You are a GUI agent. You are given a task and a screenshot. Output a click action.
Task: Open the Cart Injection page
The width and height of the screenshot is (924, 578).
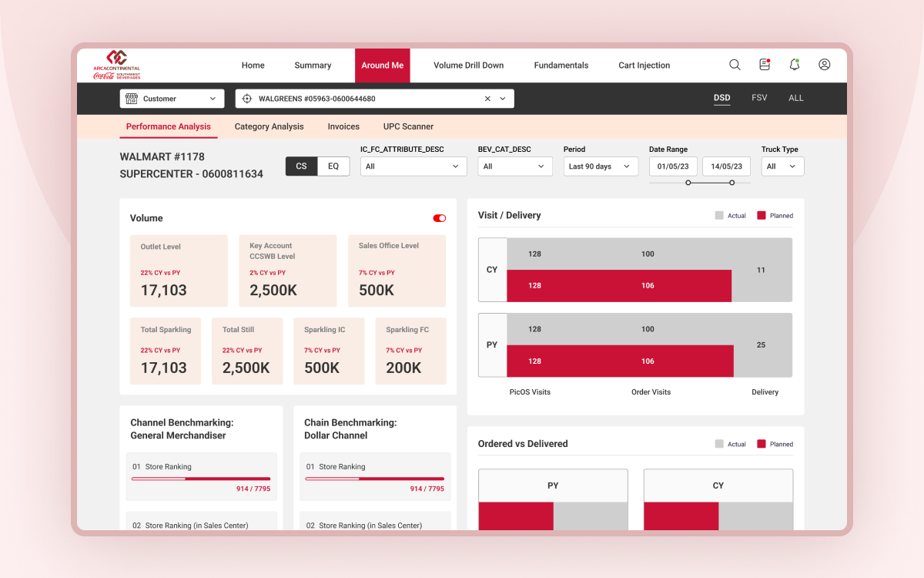tap(644, 66)
